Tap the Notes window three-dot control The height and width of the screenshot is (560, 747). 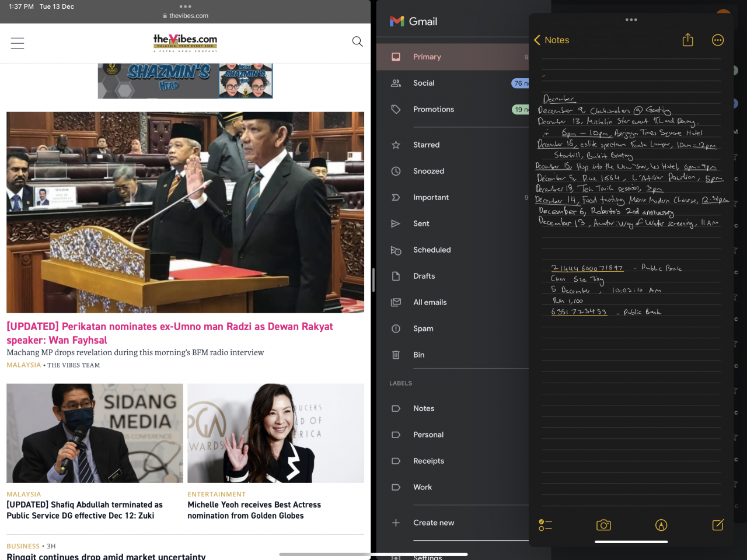pyautogui.click(x=631, y=20)
